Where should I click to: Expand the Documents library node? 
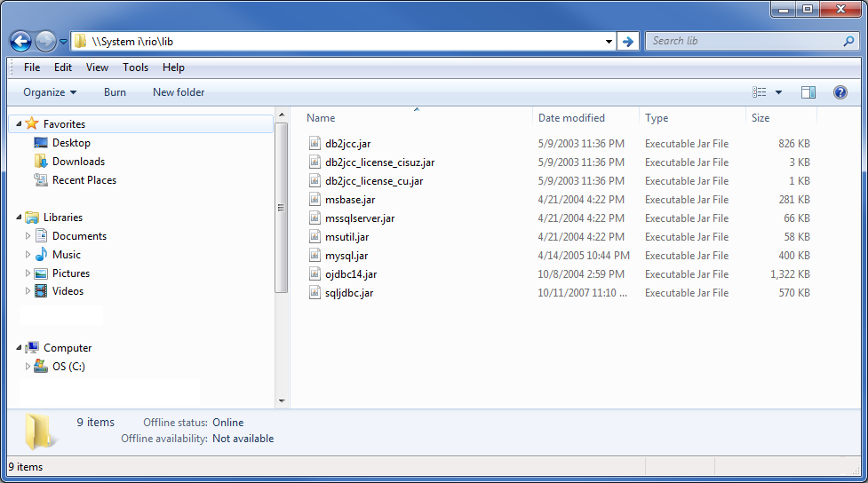[x=28, y=236]
